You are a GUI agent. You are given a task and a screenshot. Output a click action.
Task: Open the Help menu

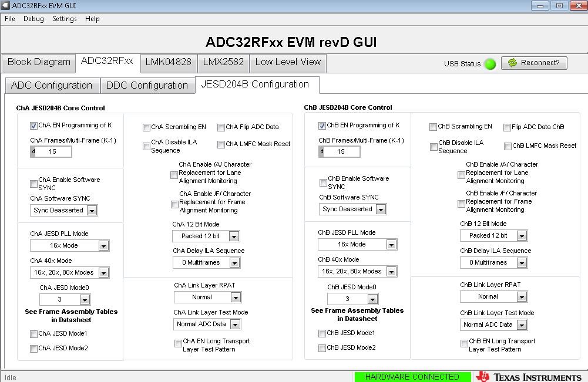[92, 19]
